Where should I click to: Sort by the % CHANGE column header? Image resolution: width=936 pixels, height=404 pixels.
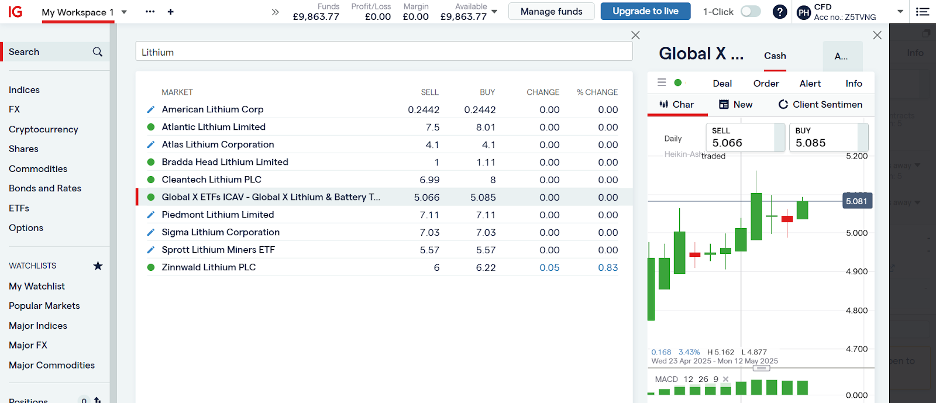pos(597,92)
